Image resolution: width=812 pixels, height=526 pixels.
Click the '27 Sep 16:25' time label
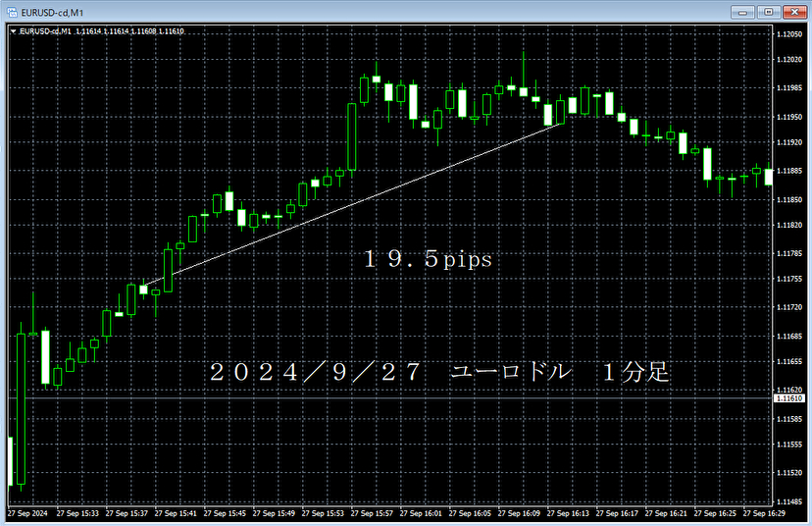(x=715, y=513)
